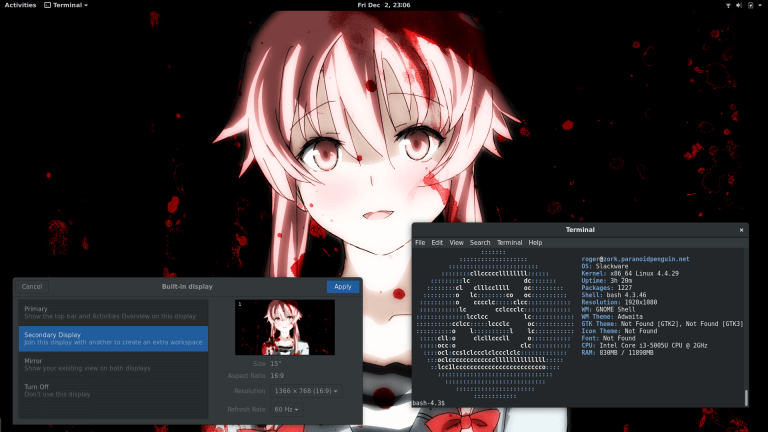This screenshot has width=768, height=432.
Task: Select the Secondary Display option
Action: click(x=113, y=338)
